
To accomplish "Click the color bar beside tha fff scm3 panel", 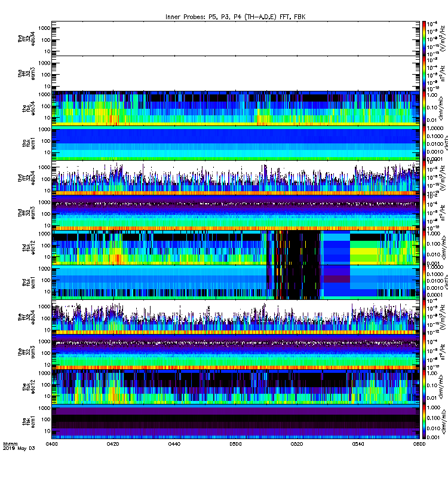I will pos(424,73).
